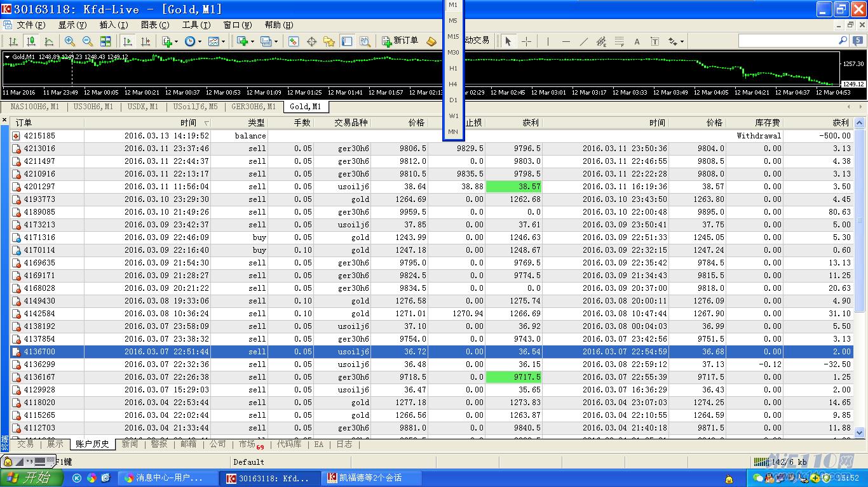Sort history by the 订单 column header

click(x=48, y=123)
